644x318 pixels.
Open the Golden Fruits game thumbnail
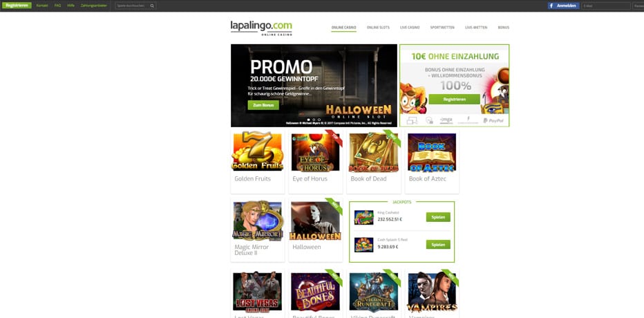(x=258, y=151)
